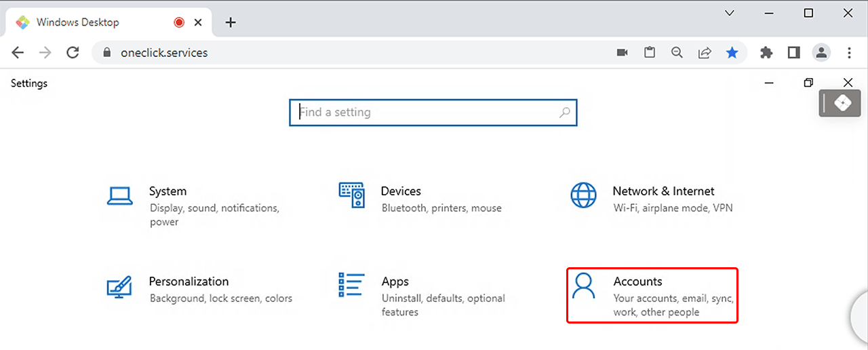868x350 pixels.
Task: Open the zoom magnifier icon in the address bar
Action: pos(677,52)
